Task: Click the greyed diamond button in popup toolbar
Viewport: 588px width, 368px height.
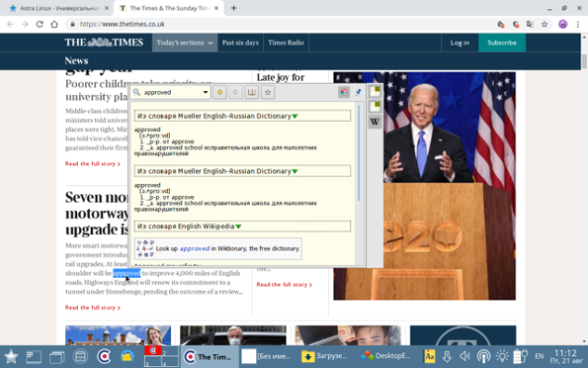Action: [x=235, y=92]
